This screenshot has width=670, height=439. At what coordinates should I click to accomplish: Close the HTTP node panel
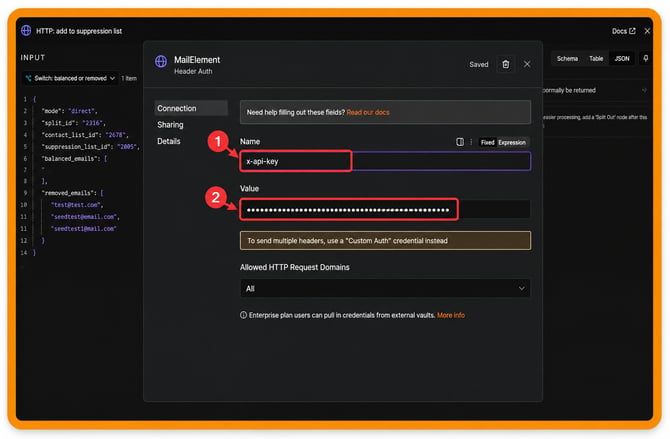coord(647,31)
